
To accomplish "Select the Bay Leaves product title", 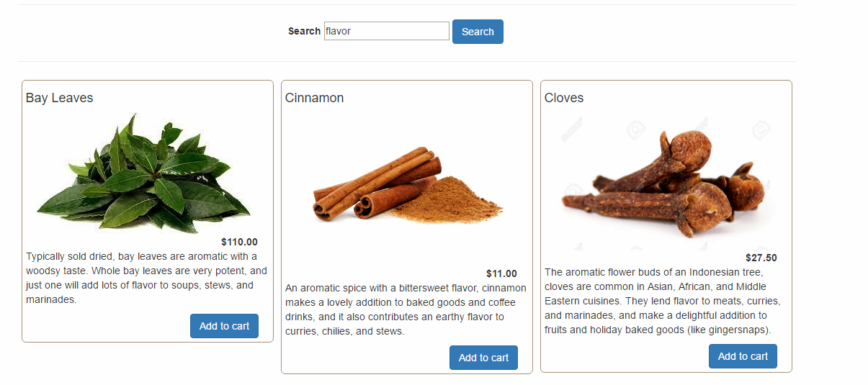I will pos(59,98).
